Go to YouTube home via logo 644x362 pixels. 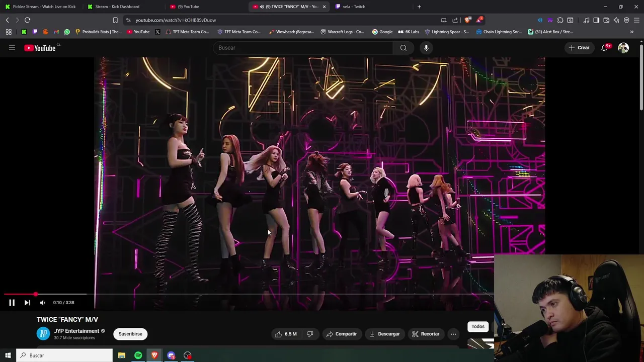coord(40,48)
